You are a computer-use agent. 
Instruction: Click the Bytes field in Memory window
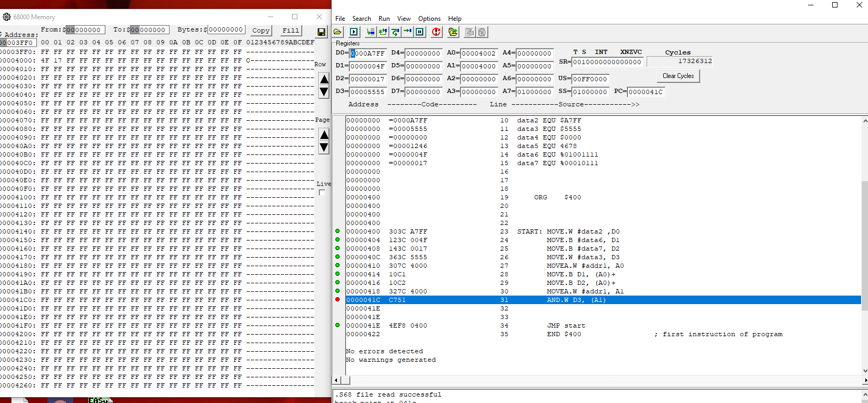pos(226,30)
